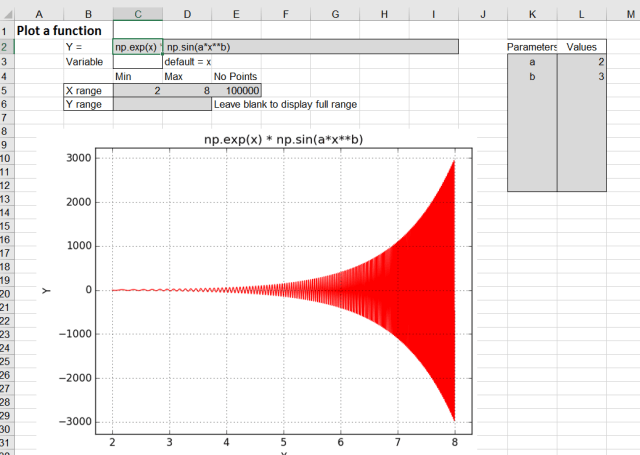Select the 'Leave blank to display full range' cell
The width and height of the screenshot is (640, 455).
click(286, 104)
